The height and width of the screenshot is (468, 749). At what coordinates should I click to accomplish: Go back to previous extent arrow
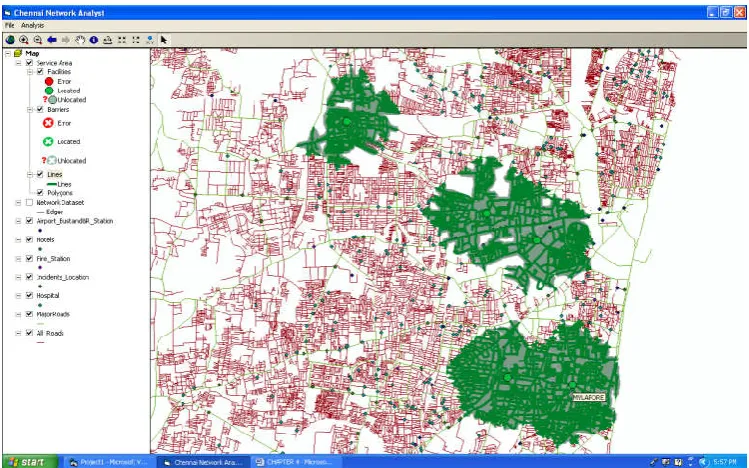[x=52, y=40]
